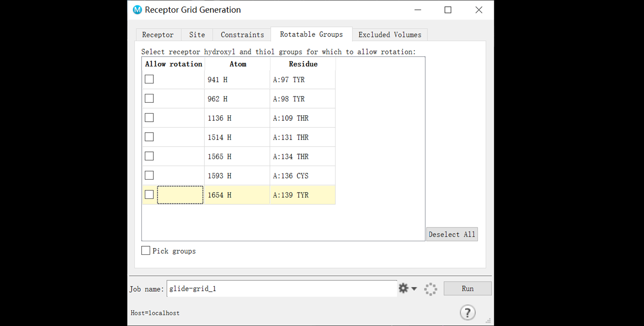This screenshot has width=644, height=326.
Task: Select the Excluded Volumes tab
Action: [x=390, y=35]
